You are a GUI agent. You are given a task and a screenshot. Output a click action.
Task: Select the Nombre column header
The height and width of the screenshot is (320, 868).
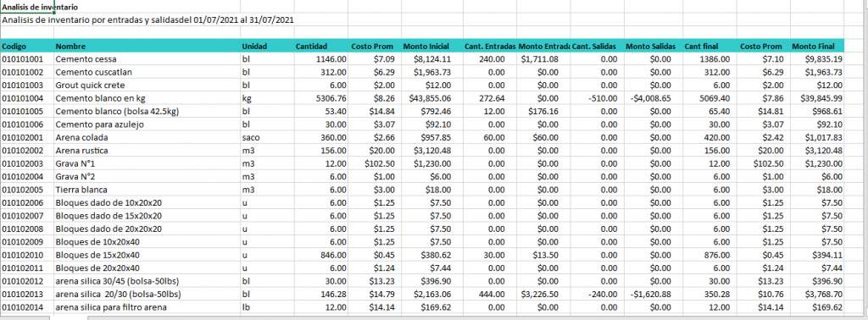point(147,46)
